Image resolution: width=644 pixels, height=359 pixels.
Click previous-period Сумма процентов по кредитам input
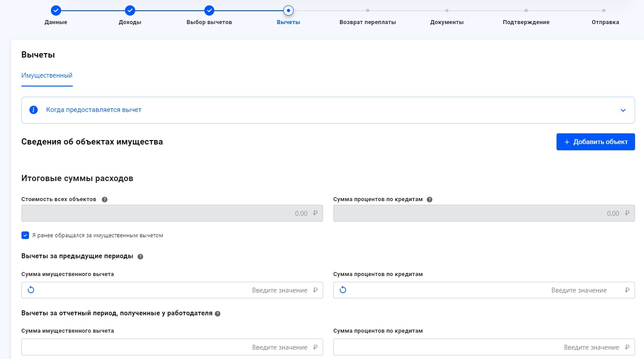coord(484,290)
